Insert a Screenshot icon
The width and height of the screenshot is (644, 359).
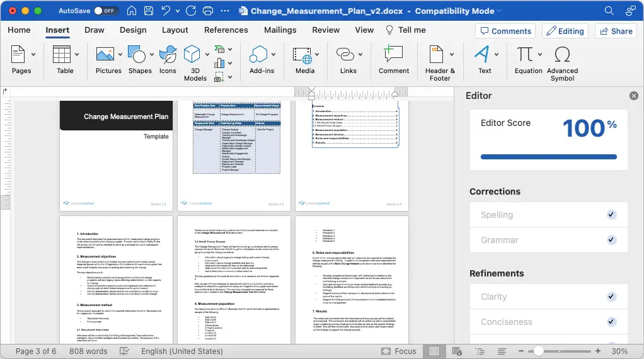[220, 77]
